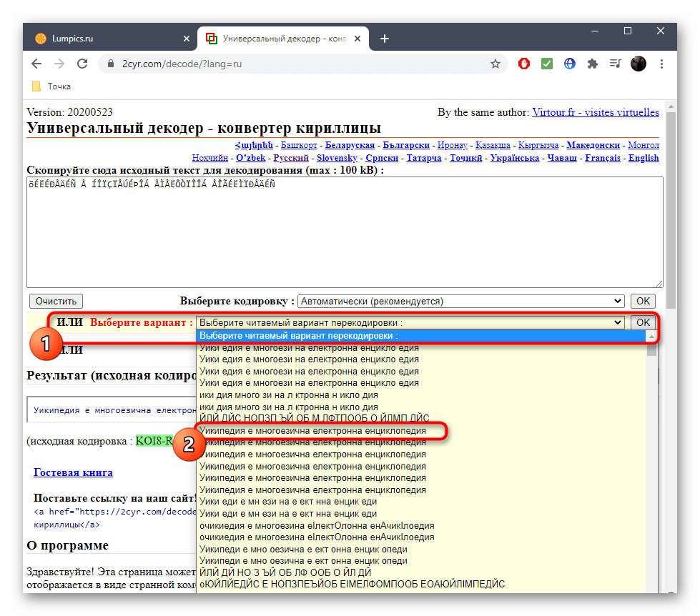Open the Chrome profile avatar
Image resolution: width=700 pixels, height=616 pixels.
(x=638, y=64)
